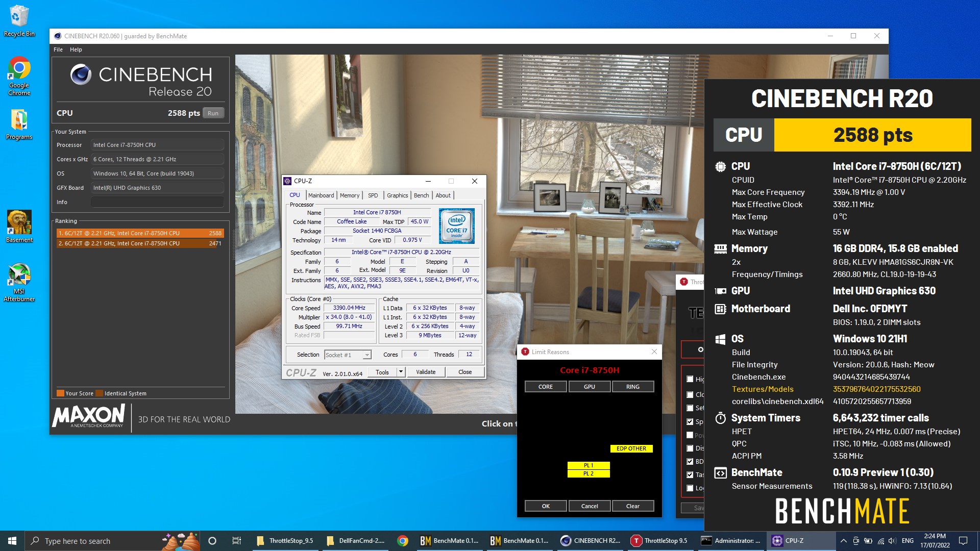This screenshot has height=551, width=980.
Task: Click the Limit Reasons window ThrottleStop icon
Action: (x=525, y=352)
